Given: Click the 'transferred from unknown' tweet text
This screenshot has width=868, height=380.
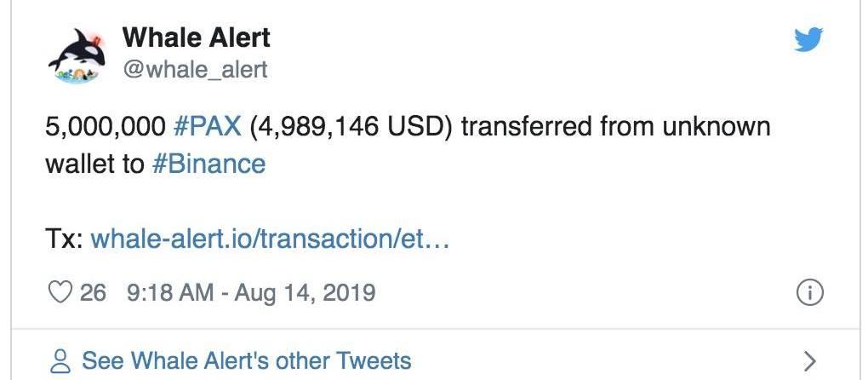Looking at the screenshot, I should point(615,126).
